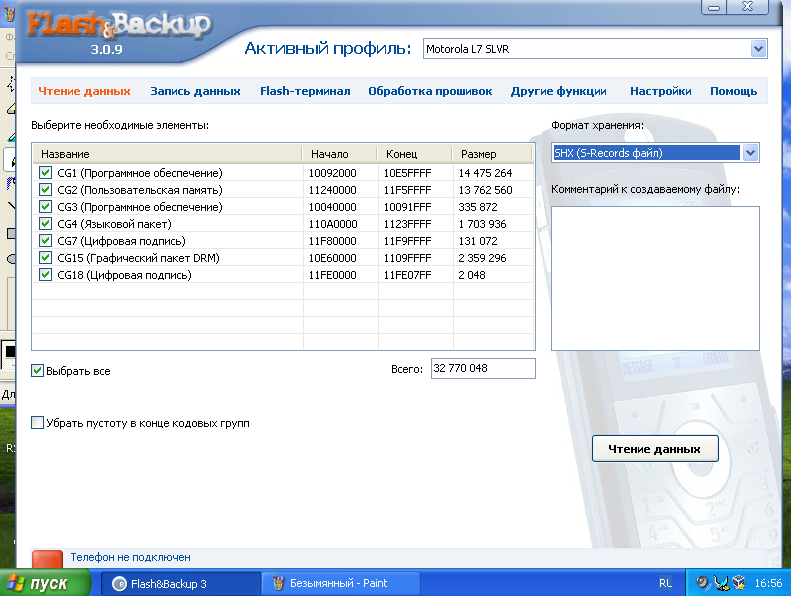Image resolution: width=791 pixels, height=596 pixels.
Task: Sort by the Название column header
Action: (167, 154)
